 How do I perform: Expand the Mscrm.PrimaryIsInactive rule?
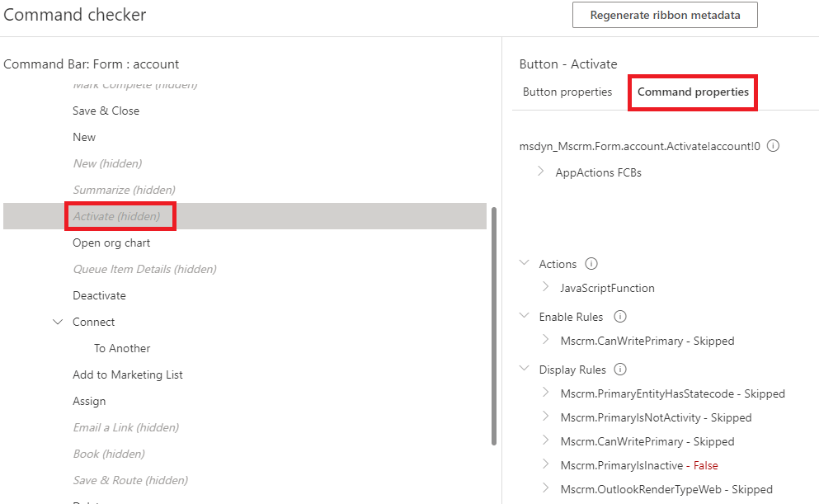[546, 464]
